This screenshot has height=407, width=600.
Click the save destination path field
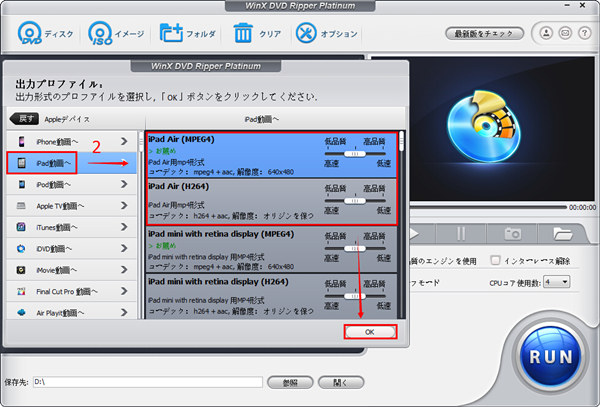click(x=148, y=382)
